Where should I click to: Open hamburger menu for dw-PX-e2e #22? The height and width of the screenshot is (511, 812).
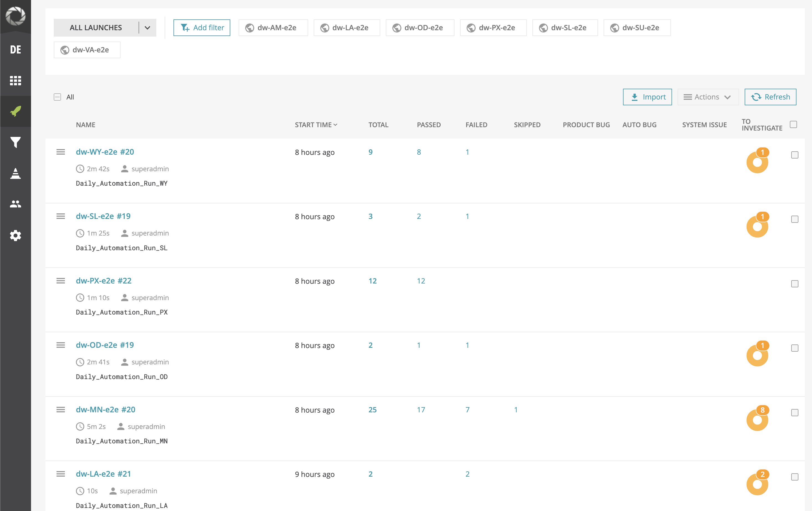[61, 281]
